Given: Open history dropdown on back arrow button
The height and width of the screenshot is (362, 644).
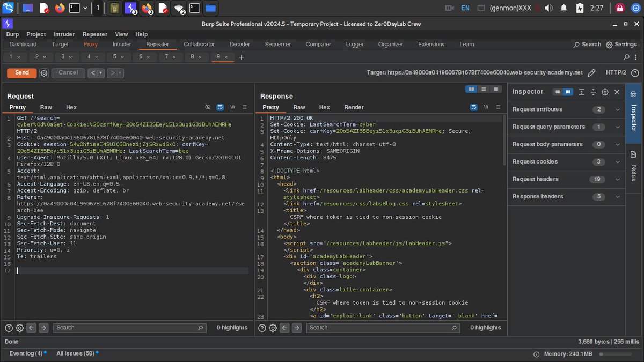Looking at the screenshot, I should point(101,73).
